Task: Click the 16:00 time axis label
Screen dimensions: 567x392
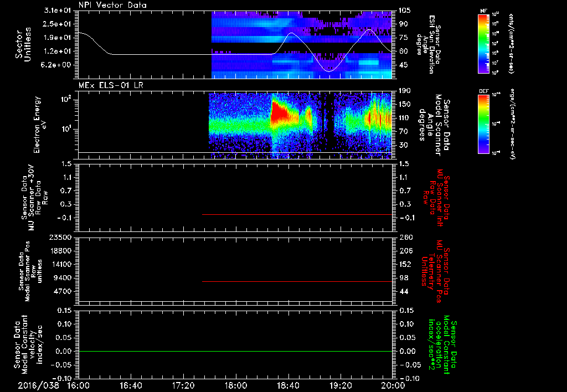Action: click(79, 385)
